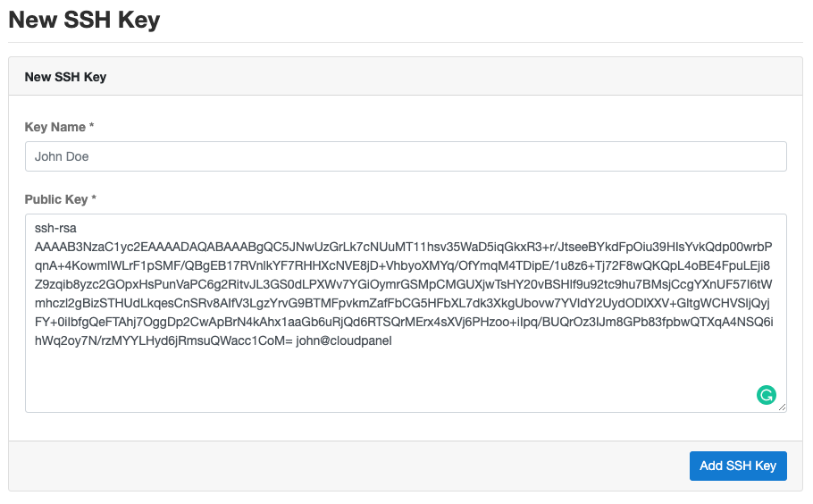This screenshot has height=504, width=813.
Task: Click the required asterisk beside Public Key
Action: click(x=94, y=198)
